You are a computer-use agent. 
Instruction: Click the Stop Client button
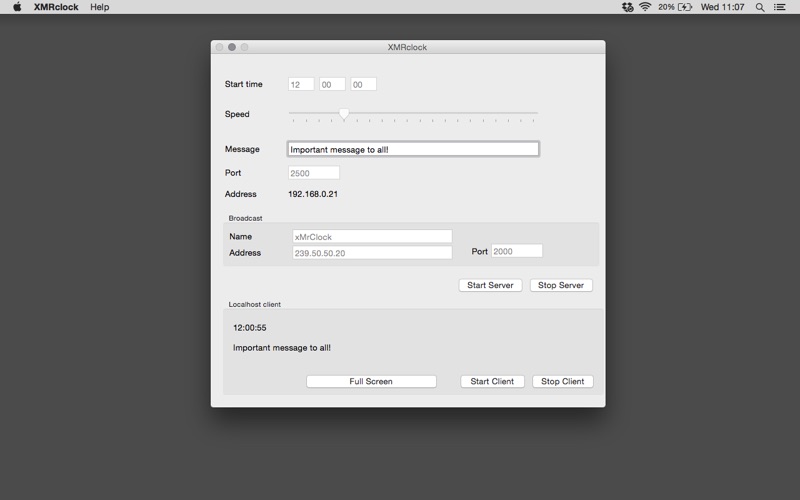(x=563, y=381)
